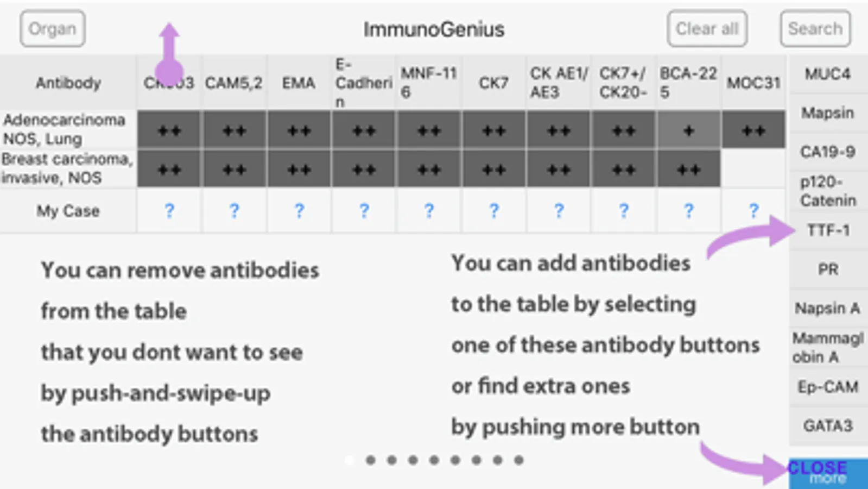
Task: Add the MUC4 antibody button
Action: point(828,74)
